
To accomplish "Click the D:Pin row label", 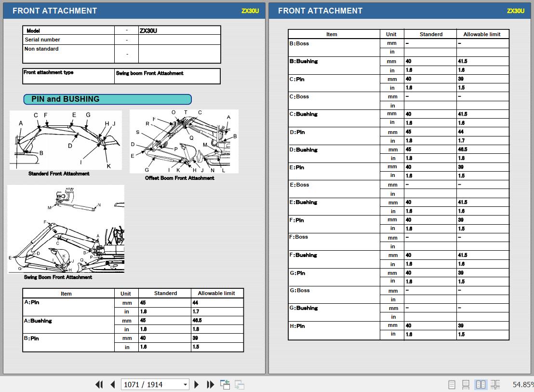I will (297, 132).
